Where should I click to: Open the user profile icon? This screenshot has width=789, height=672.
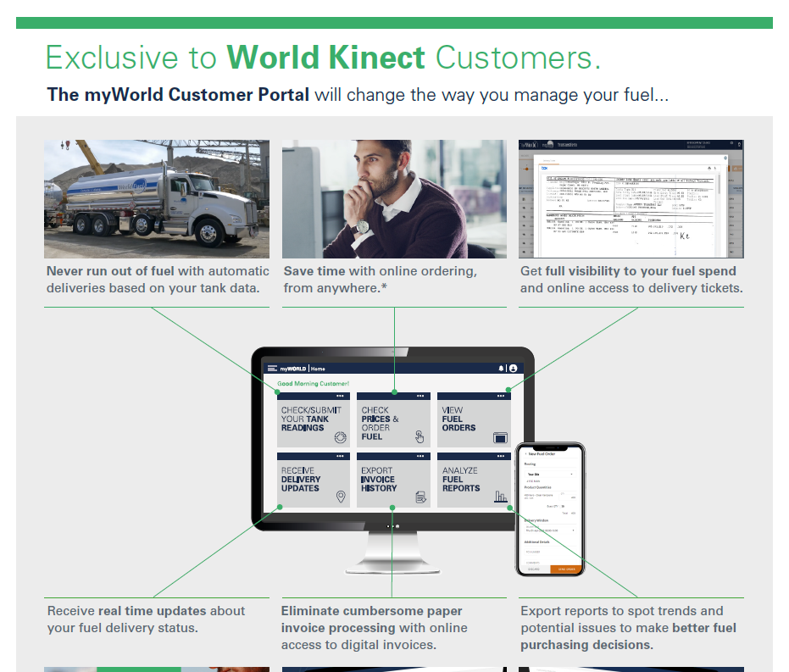[x=514, y=369]
